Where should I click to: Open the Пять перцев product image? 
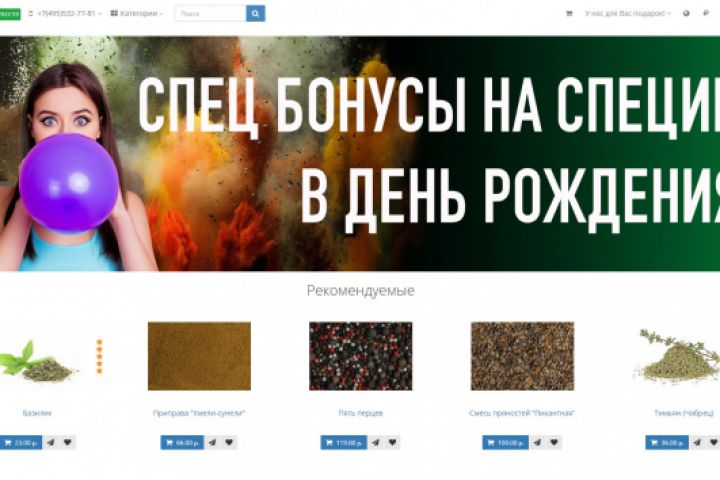360,356
